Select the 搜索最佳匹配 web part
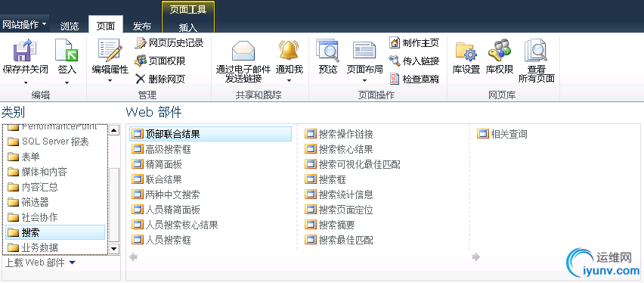Screen dimensions: 644x283 [x=339, y=240]
